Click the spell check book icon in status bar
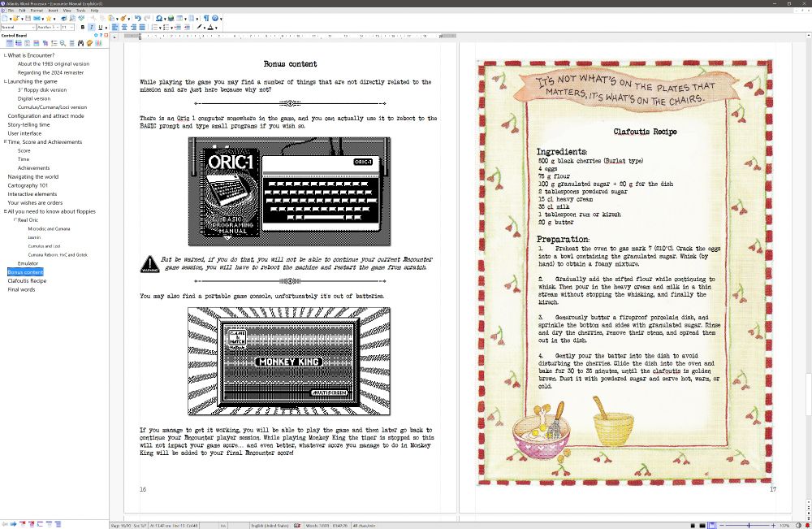 coord(297,526)
